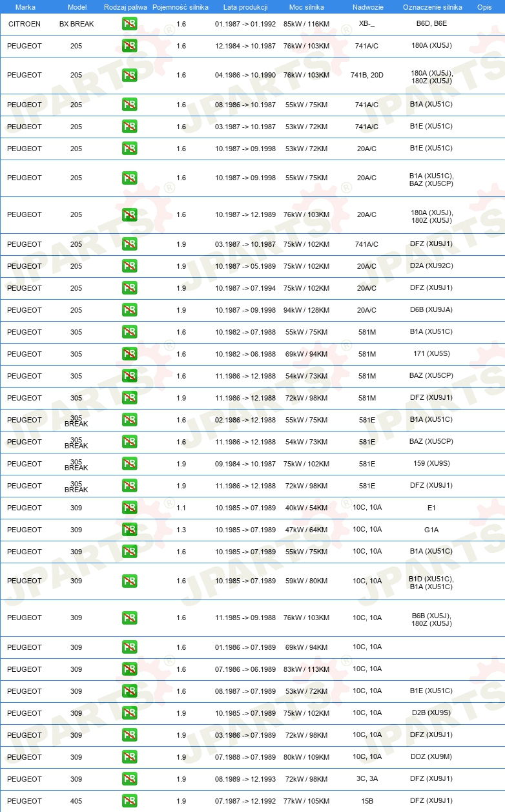Click fuel icon in the 09.1984 -> 10.1987 row
Screen dimensions: 505x812
click(x=129, y=464)
